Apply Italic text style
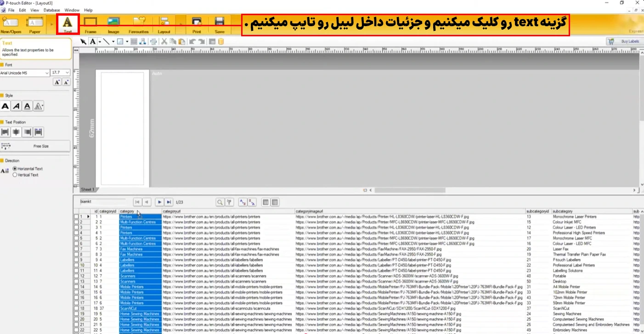Image resolution: width=644 pixels, height=334 pixels. point(17,107)
